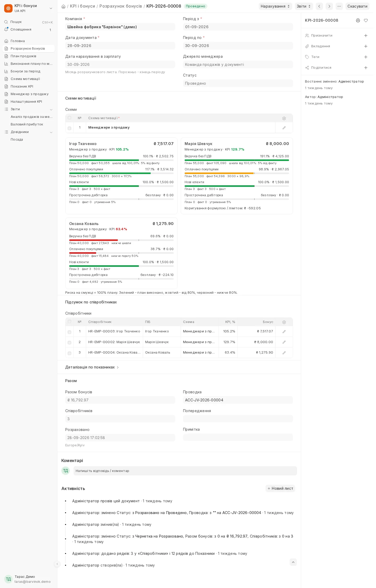Open Сповіщення in sidebar
376x588 pixels.
click(x=28, y=30)
